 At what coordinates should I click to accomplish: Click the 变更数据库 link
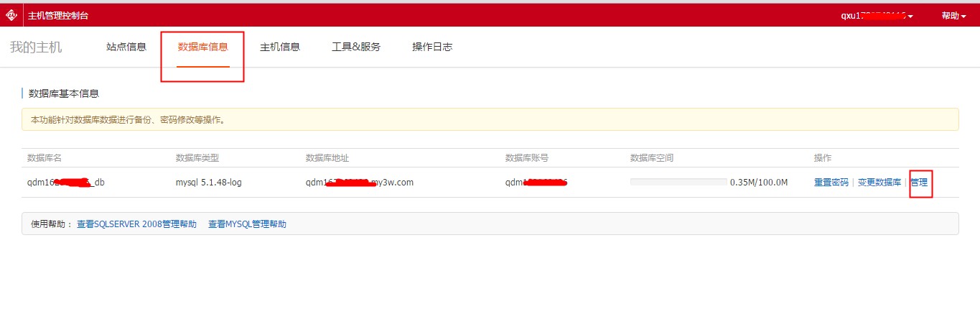[879, 183]
